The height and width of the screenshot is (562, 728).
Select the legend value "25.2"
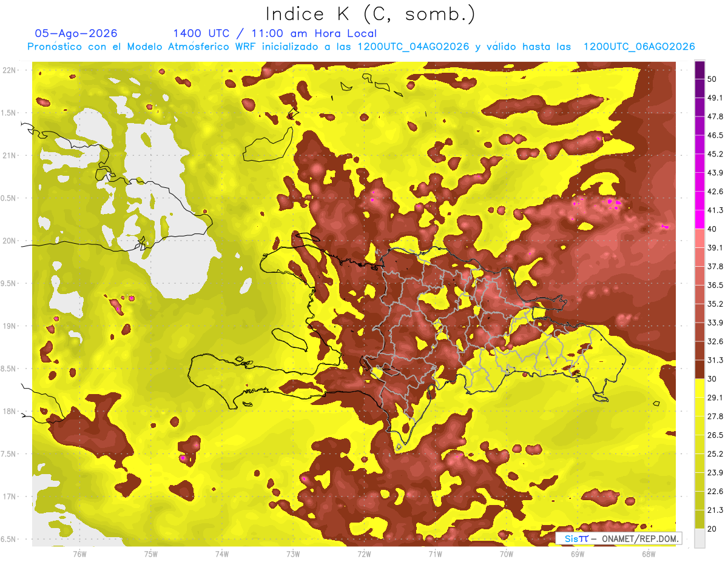pos(715,454)
